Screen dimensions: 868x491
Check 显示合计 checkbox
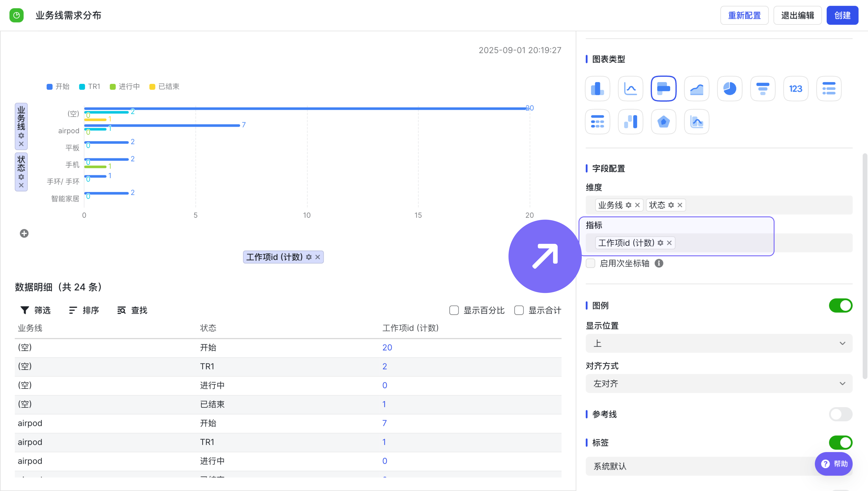tap(519, 310)
